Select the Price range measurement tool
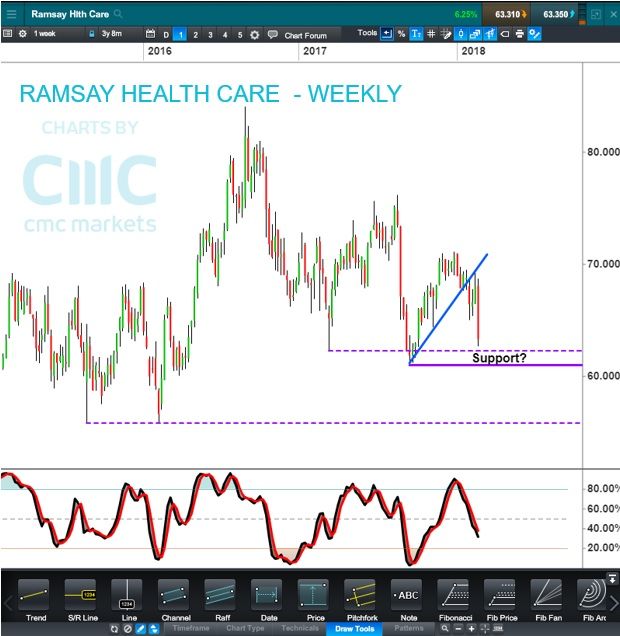The height and width of the screenshot is (636, 620). click(313, 596)
